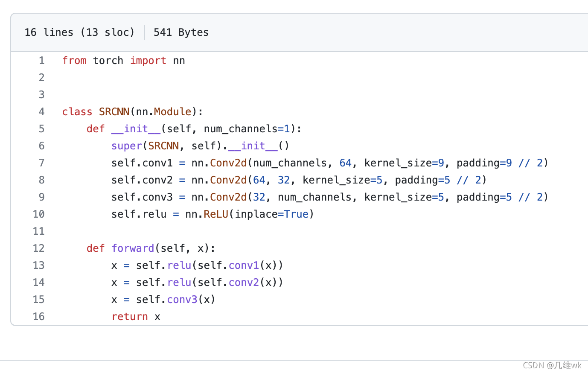The width and height of the screenshot is (588, 373).
Task: Click the 'class SRCNN(nn.Module):' line
Action: pos(133,112)
